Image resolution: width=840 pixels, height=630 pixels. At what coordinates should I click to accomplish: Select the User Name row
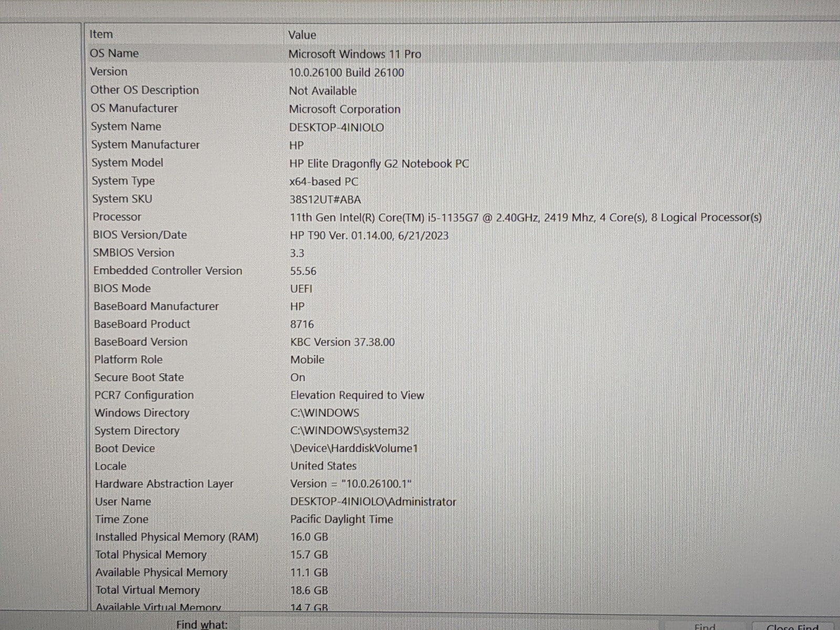click(123, 501)
